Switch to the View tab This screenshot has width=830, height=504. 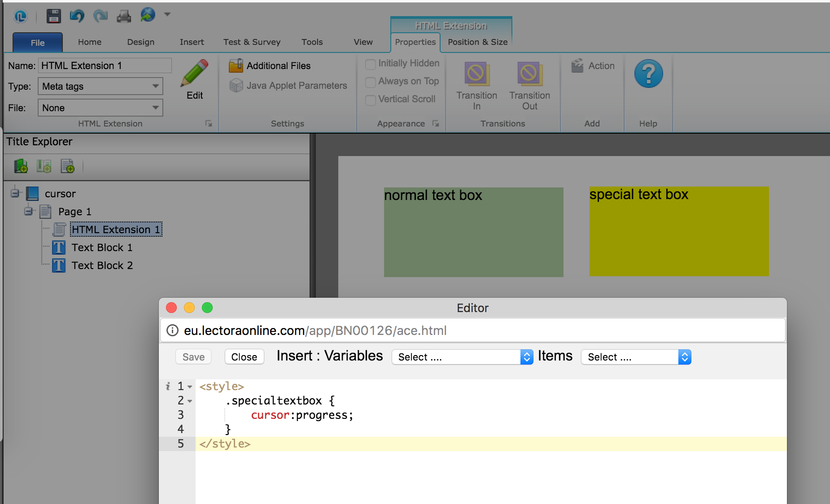363,42
